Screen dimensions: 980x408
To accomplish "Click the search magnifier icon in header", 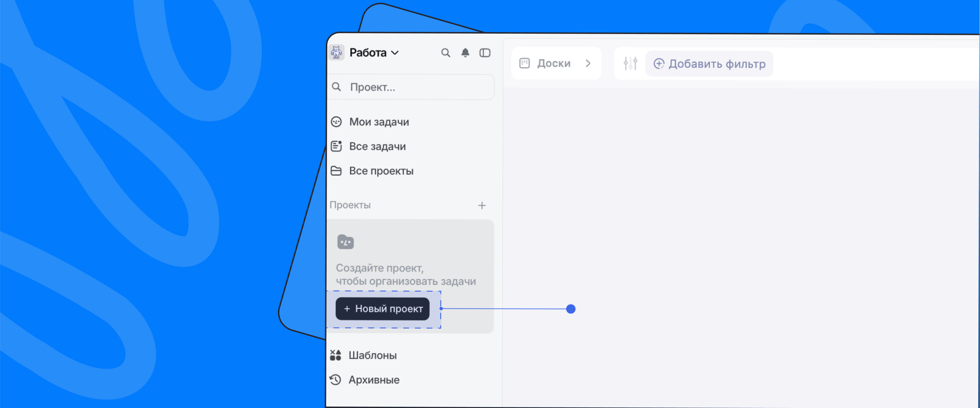I will 445,53.
